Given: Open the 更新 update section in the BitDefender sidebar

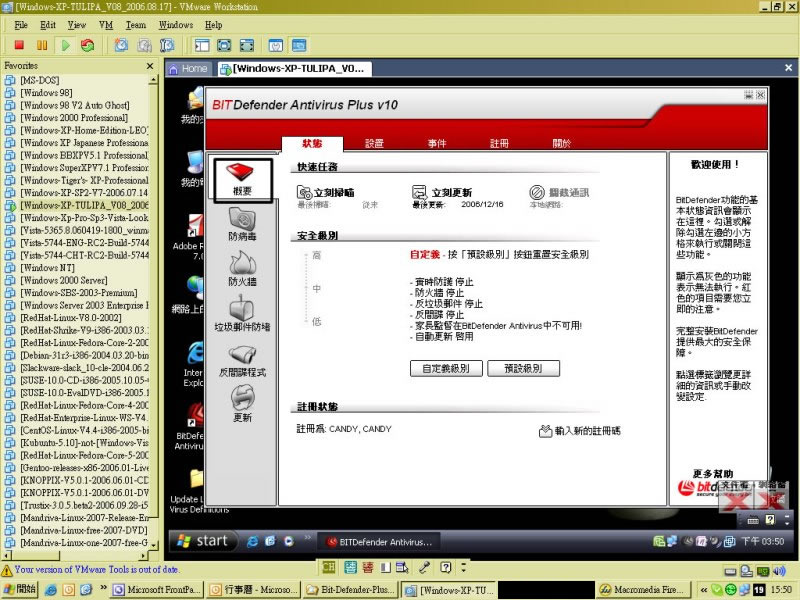Looking at the screenshot, I should 242,405.
